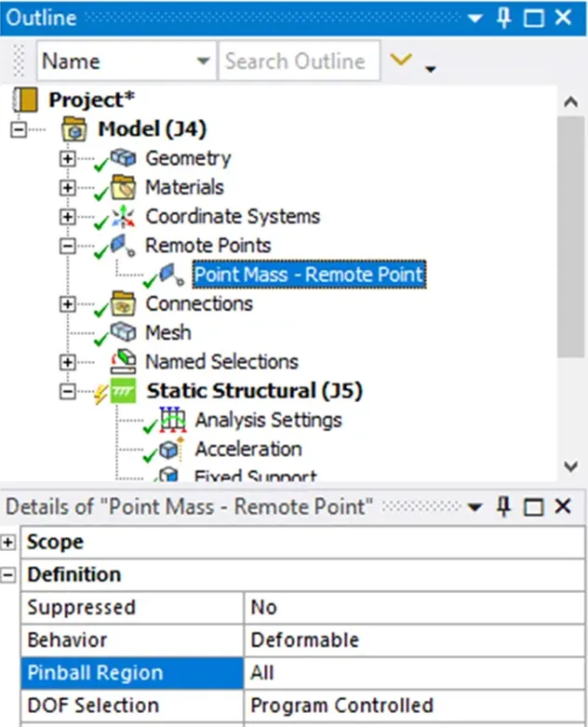Click the Behavior property label
Viewport: 588px width, 727px height.
(x=132, y=640)
